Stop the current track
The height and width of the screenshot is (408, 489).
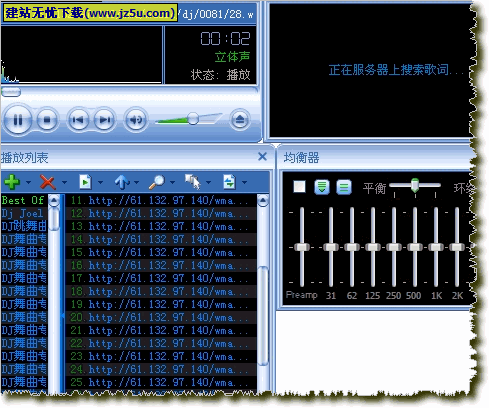coord(47,120)
